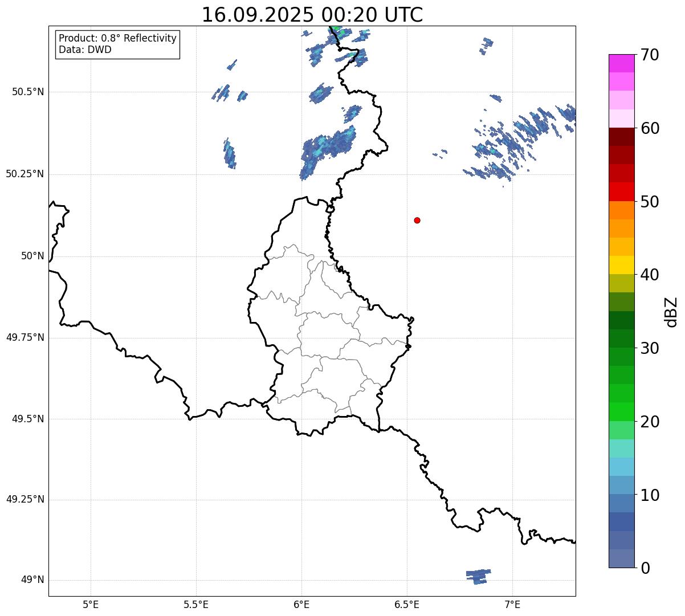
Task: Click the yellow colorbar swatch above 40
Action: coord(621,265)
